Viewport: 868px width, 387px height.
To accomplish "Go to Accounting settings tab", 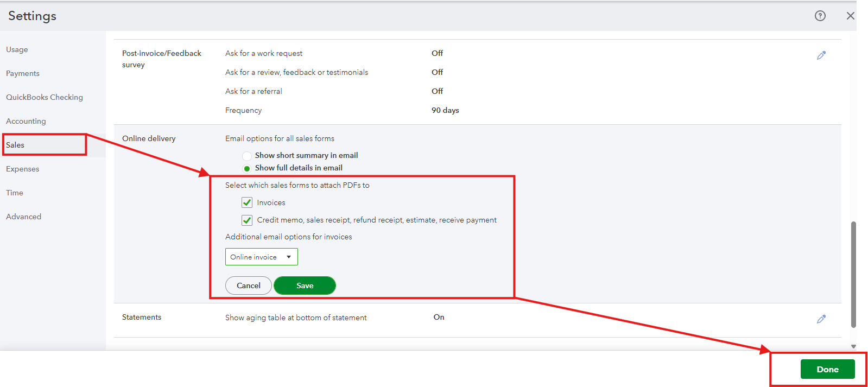I will pos(26,121).
